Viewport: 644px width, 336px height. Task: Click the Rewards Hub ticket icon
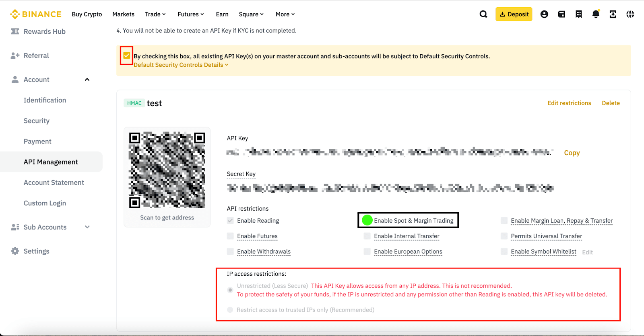click(15, 31)
